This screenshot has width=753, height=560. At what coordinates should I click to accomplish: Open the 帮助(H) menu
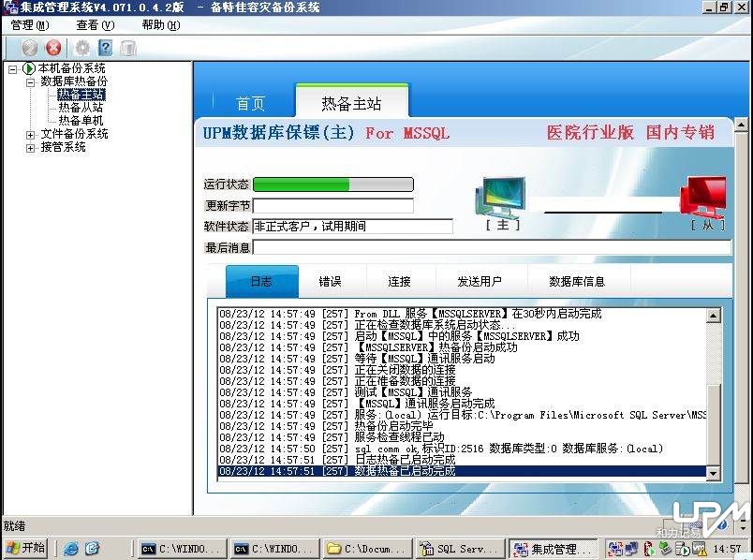[x=161, y=25]
